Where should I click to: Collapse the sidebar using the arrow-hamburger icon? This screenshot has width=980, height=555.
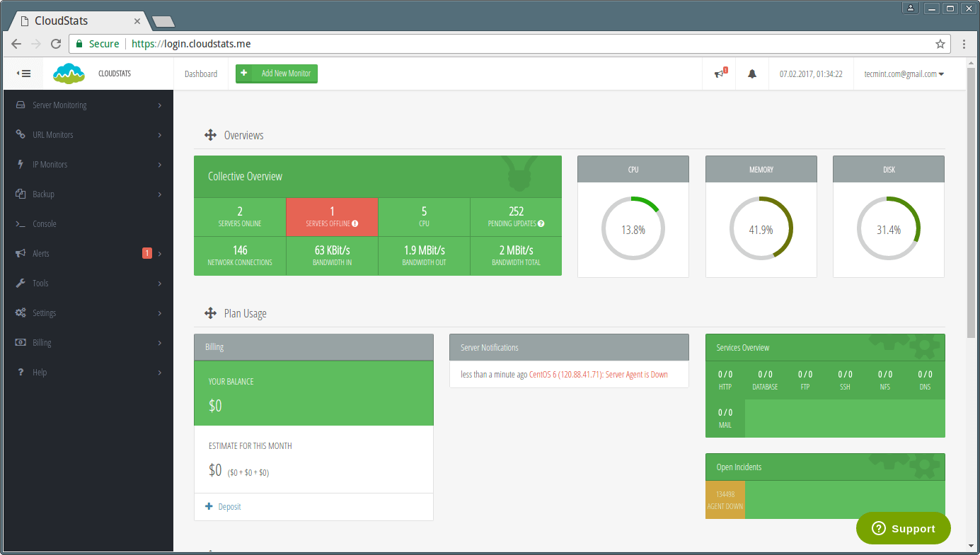[23, 74]
